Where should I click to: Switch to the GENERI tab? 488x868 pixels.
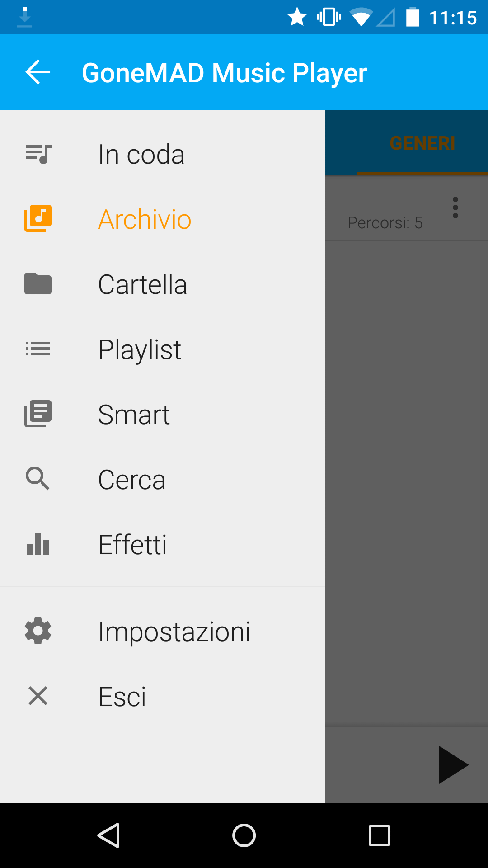coord(422,143)
